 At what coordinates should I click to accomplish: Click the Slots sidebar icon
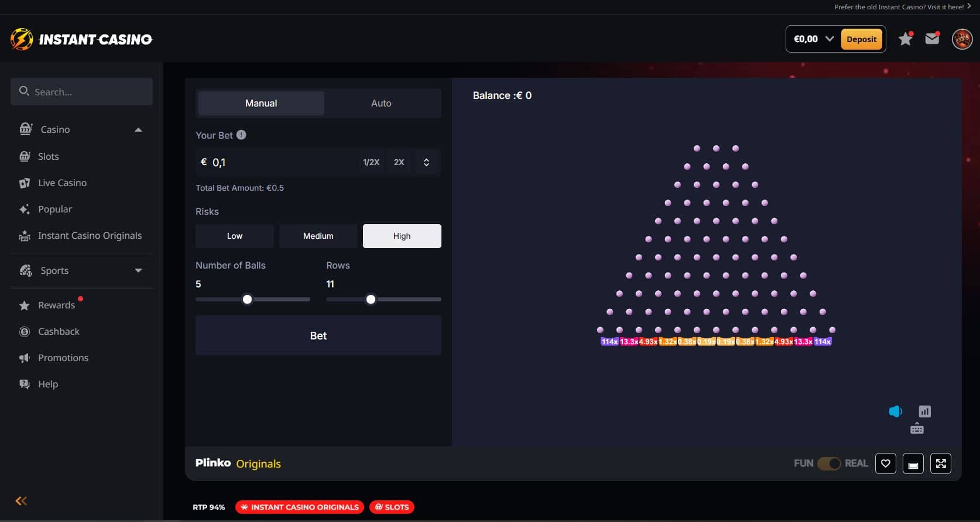[x=25, y=156]
